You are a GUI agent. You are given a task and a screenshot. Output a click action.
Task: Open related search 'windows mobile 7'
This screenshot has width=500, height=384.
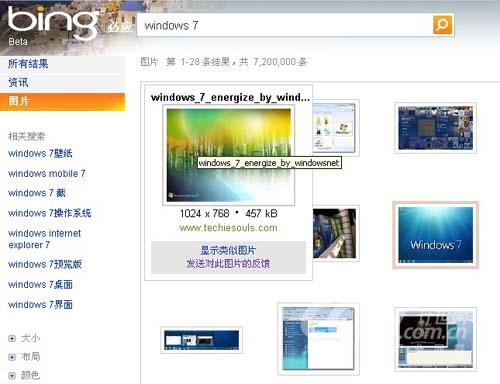[47, 173]
